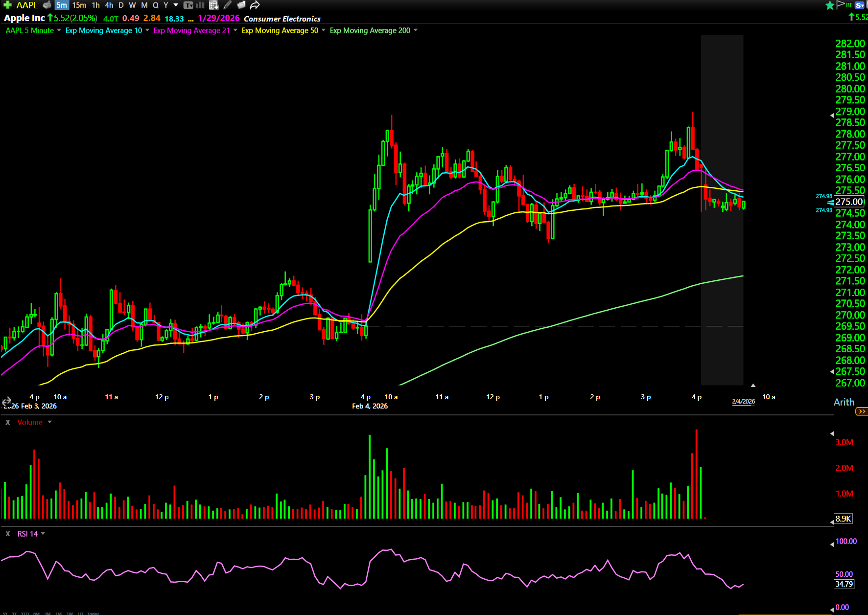The height and width of the screenshot is (615, 868).
Task: Select the 4h timeframe
Action: [109, 5]
